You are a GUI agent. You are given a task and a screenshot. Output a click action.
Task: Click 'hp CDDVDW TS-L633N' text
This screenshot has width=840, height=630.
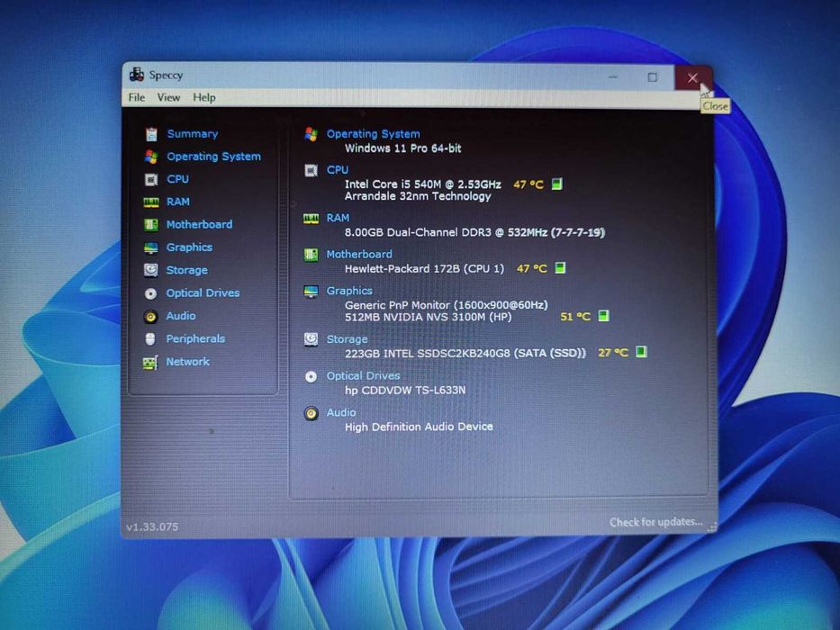405,390
